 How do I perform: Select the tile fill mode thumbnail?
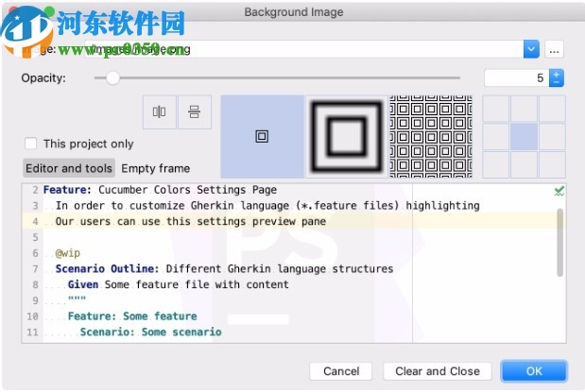click(x=431, y=137)
